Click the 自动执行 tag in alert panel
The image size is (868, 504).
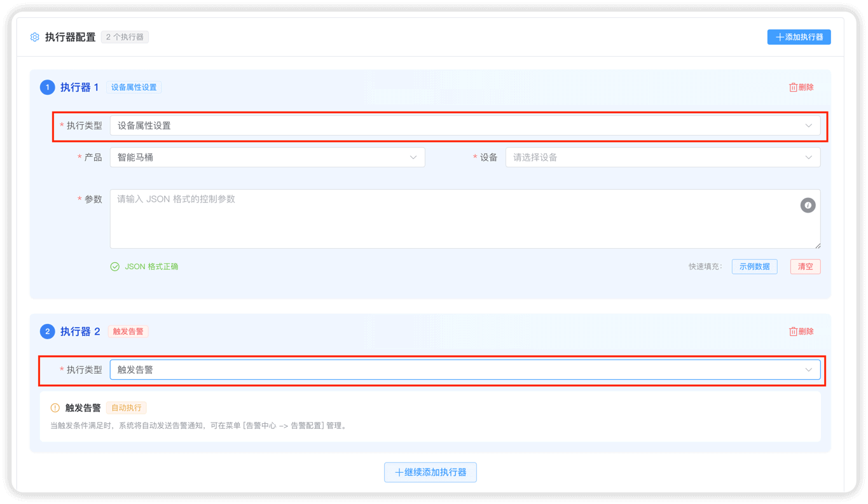[127, 408]
